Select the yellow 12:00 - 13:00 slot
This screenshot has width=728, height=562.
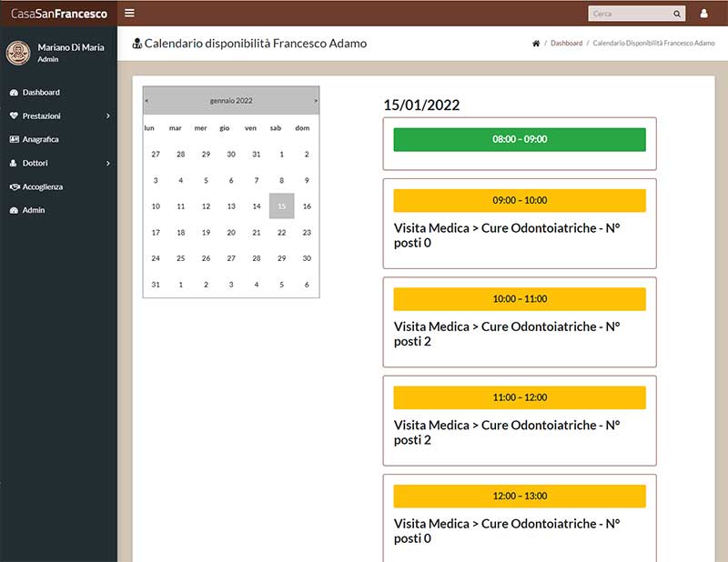pyautogui.click(x=520, y=497)
